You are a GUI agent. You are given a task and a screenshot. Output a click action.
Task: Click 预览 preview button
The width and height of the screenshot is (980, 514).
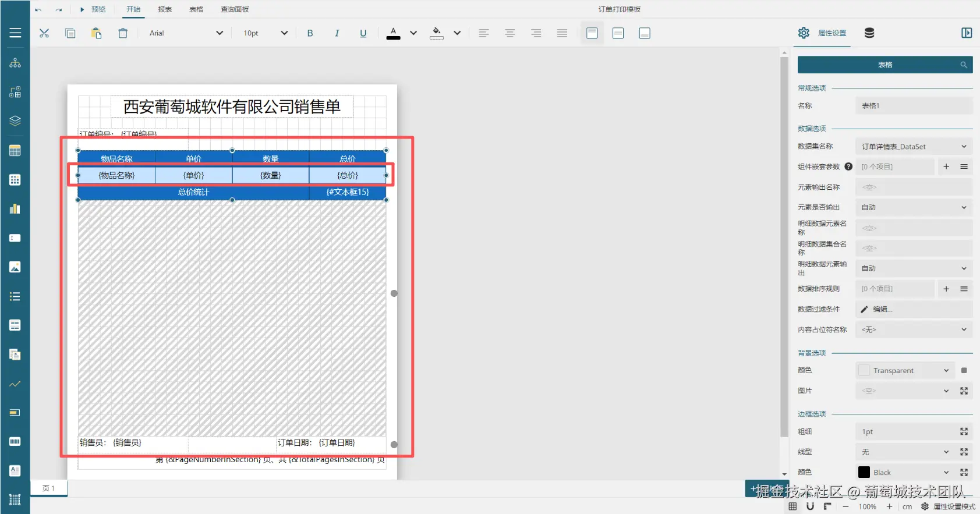(93, 9)
